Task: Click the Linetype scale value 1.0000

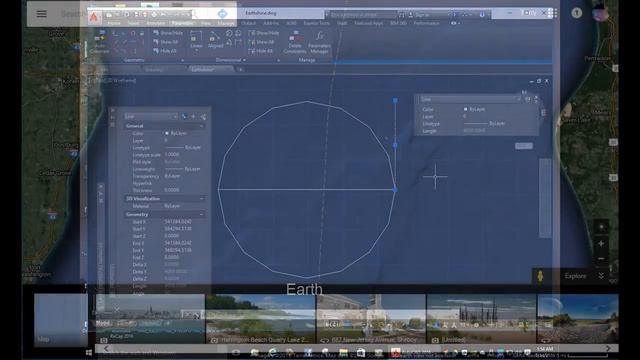Action: [x=172, y=155]
